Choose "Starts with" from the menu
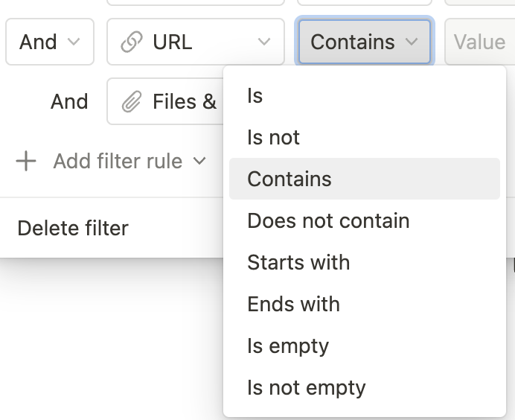 point(298,263)
